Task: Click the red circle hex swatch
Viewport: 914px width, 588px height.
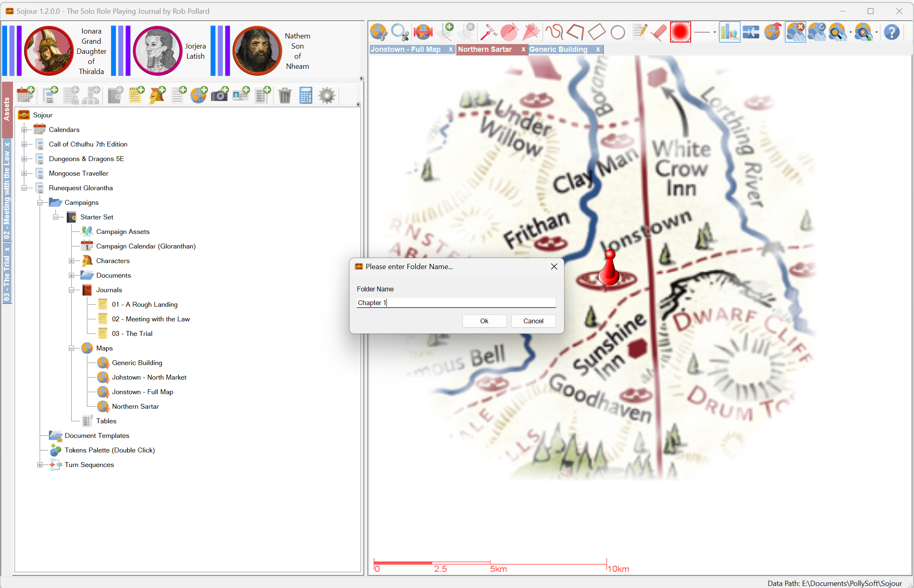Action: click(x=680, y=32)
